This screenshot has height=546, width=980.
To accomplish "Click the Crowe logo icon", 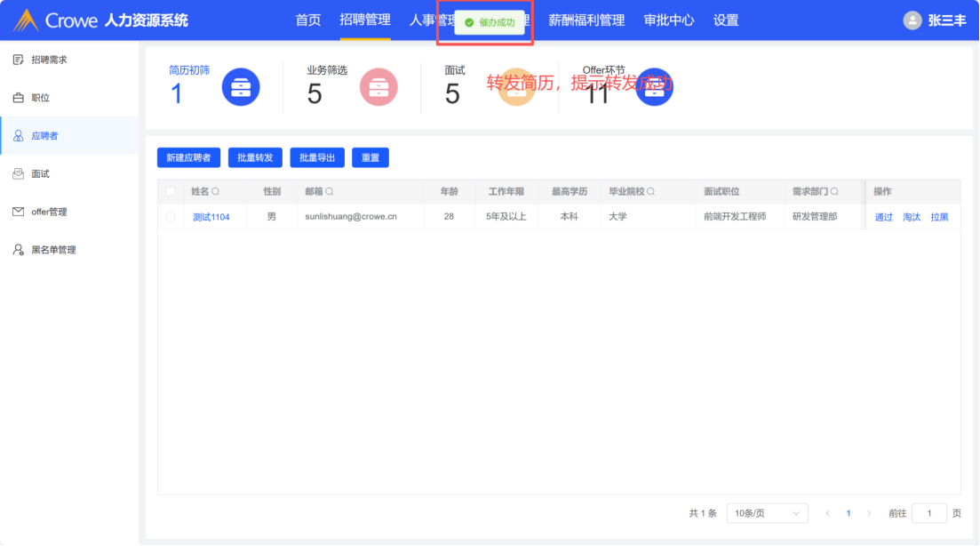I will tap(27, 20).
